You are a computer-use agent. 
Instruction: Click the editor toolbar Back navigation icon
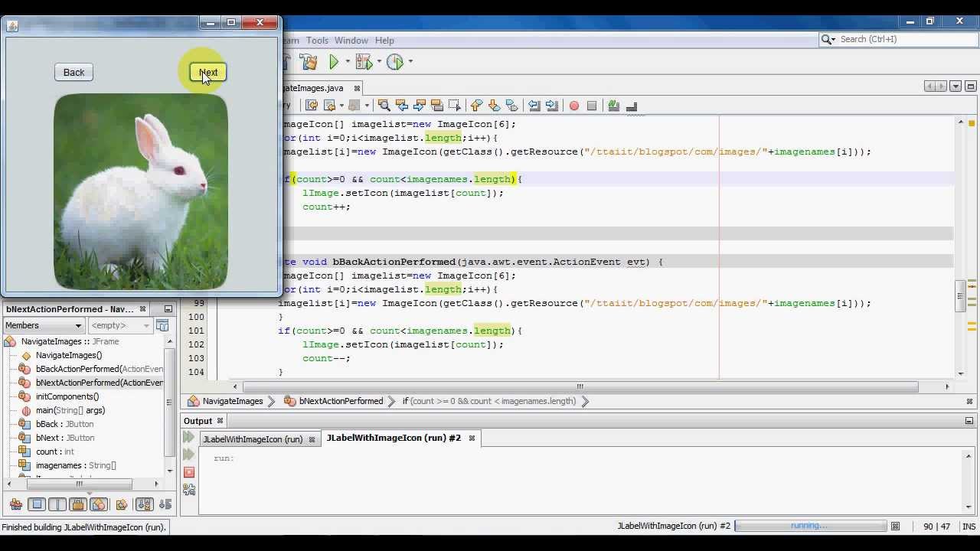point(330,106)
